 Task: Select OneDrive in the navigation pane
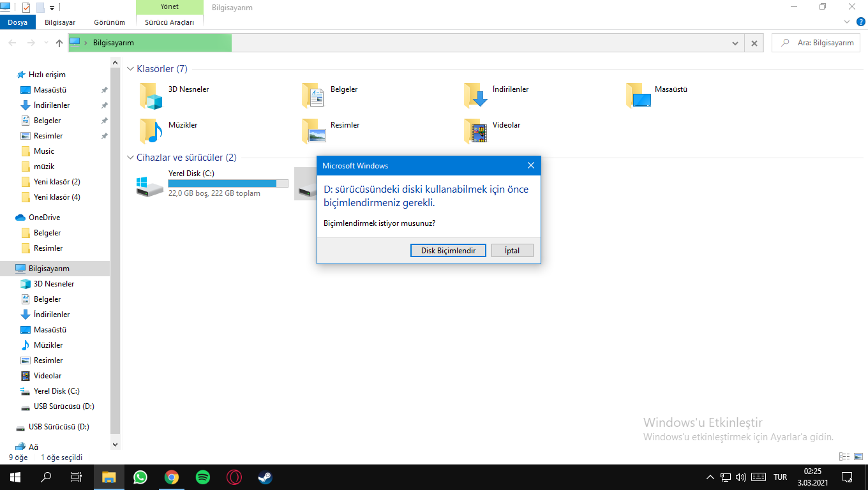[x=44, y=218]
